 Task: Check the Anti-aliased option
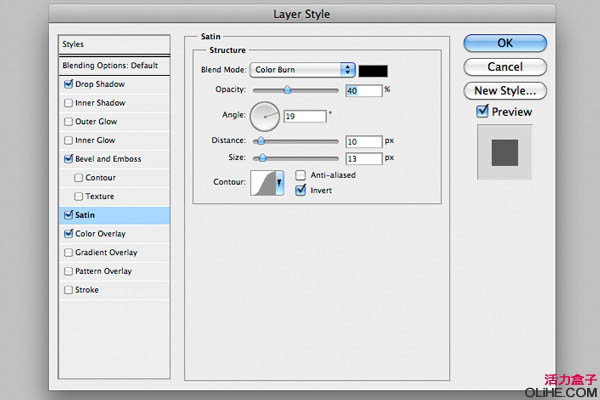tap(300, 175)
